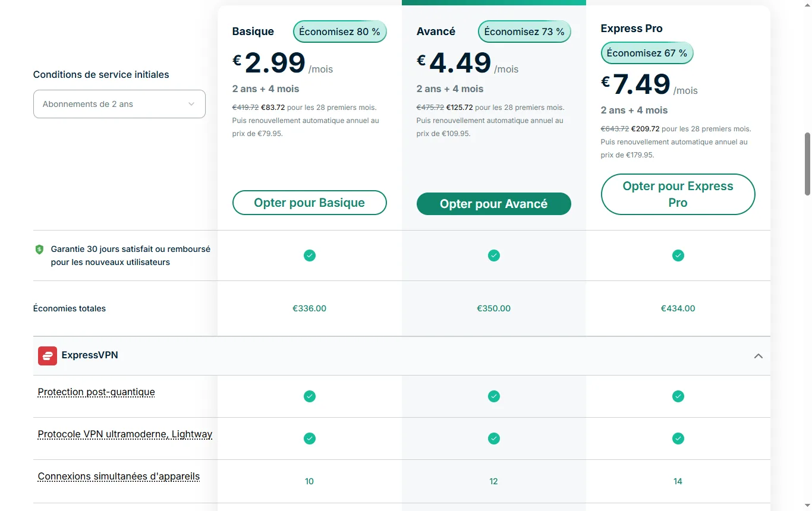This screenshot has height=511, width=812.
Task: Click the Protection post-quantique checkmark for Express Pro
Action: click(678, 396)
